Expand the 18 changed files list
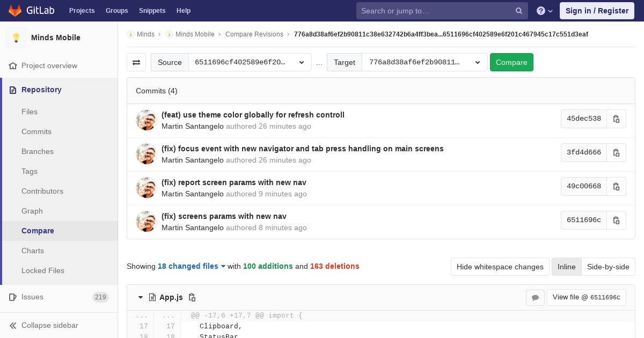644x338 pixels. (192, 266)
